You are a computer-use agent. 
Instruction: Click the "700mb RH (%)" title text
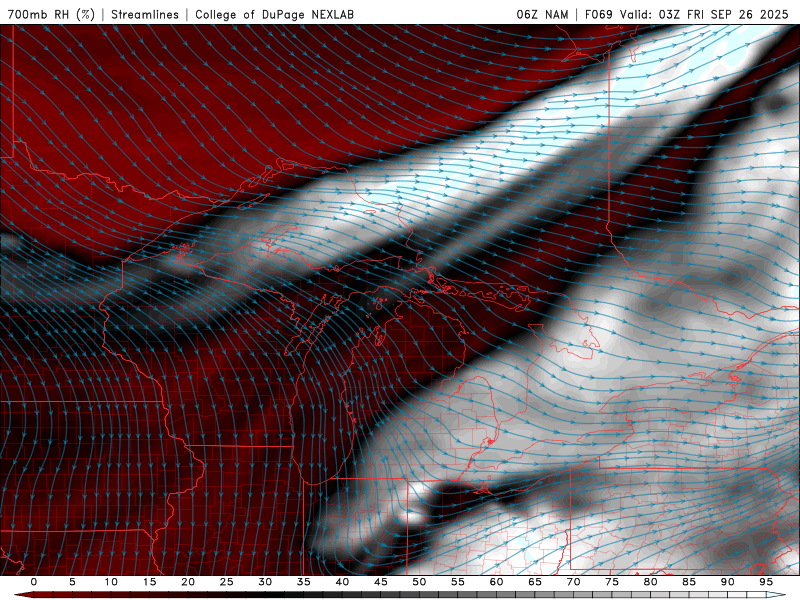click(x=52, y=14)
